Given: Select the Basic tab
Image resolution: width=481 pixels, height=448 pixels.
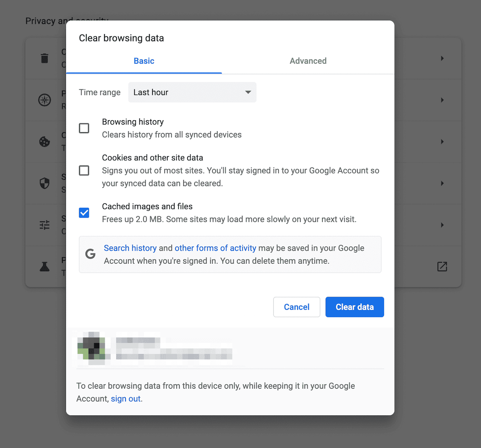Looking at the screenshot, I should coord(144,61).
